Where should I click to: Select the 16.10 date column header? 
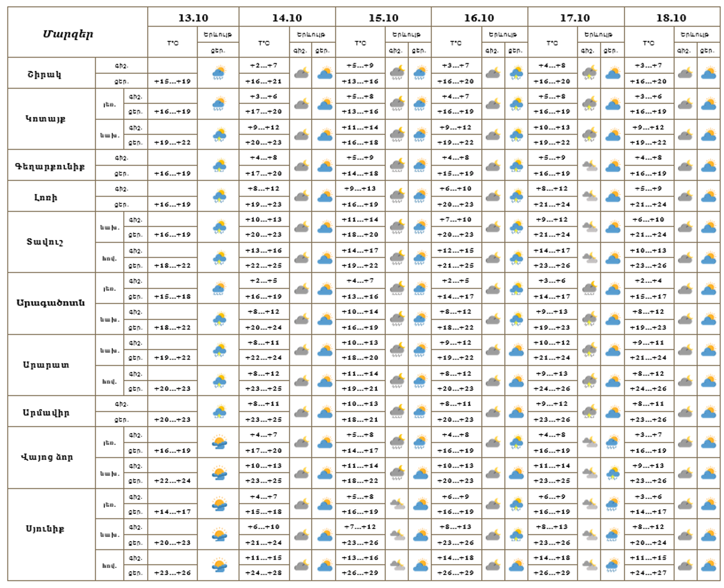pyautogui.click(x=479, y=17)
